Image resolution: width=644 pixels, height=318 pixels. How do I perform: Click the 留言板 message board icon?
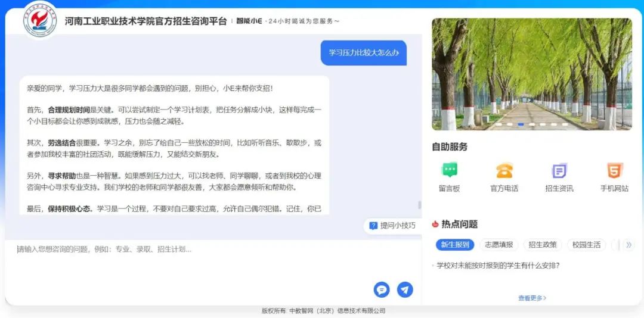450,171
